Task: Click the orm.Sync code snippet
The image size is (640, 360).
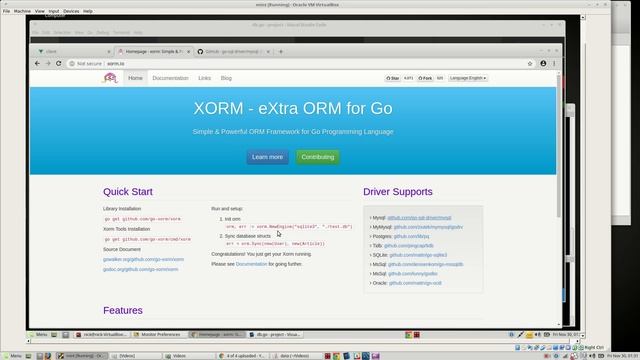Action: click(x=275, y=244)
